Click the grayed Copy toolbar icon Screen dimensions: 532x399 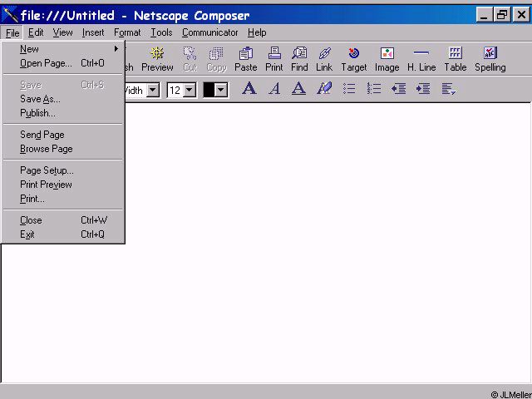pos(216,59)
